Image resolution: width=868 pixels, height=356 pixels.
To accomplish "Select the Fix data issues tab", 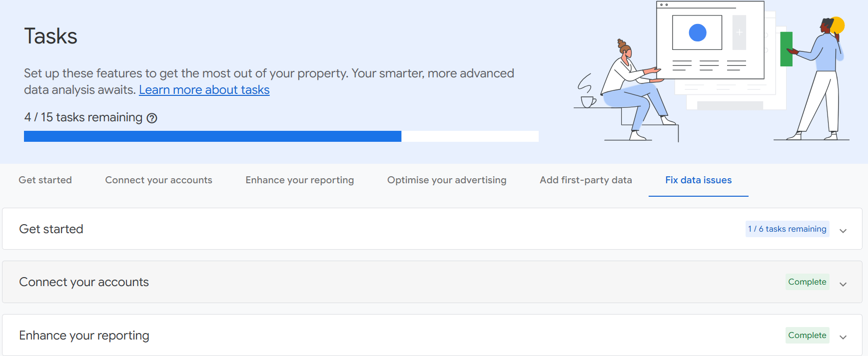I will click(x=698, y=180).
